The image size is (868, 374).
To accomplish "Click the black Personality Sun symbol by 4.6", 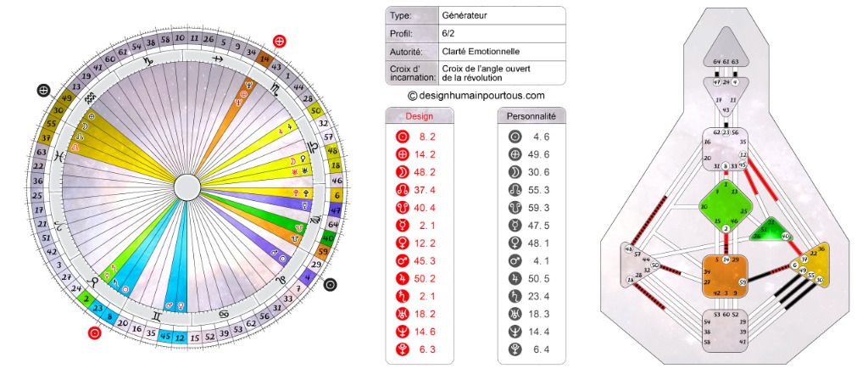I will 514,137.
